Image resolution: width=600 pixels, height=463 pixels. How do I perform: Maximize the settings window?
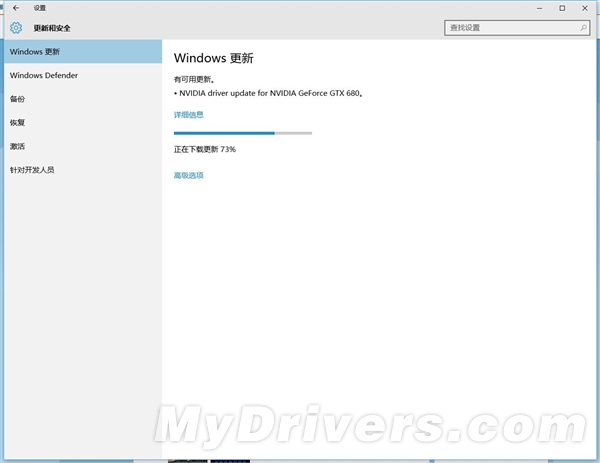tap(562, 8)
